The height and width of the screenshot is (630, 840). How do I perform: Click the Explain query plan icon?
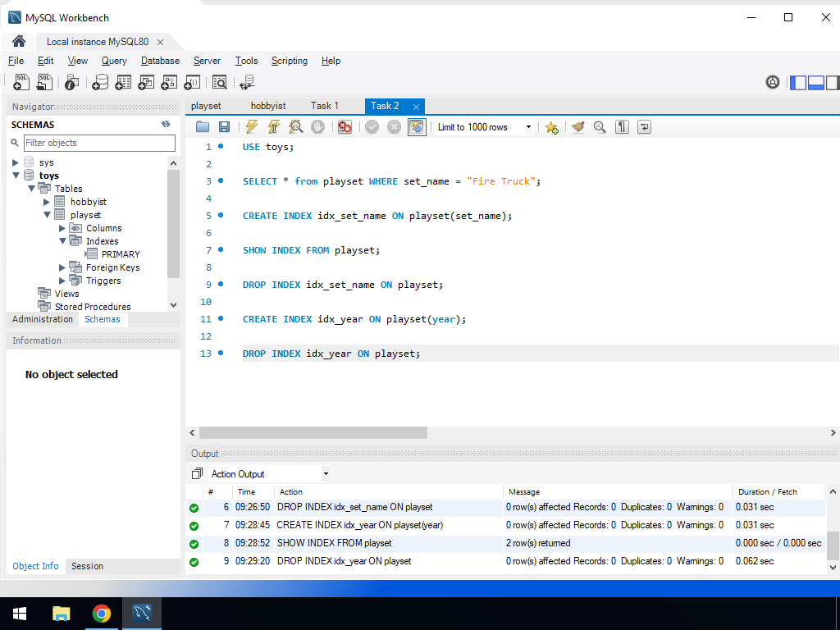coord(295,127)
